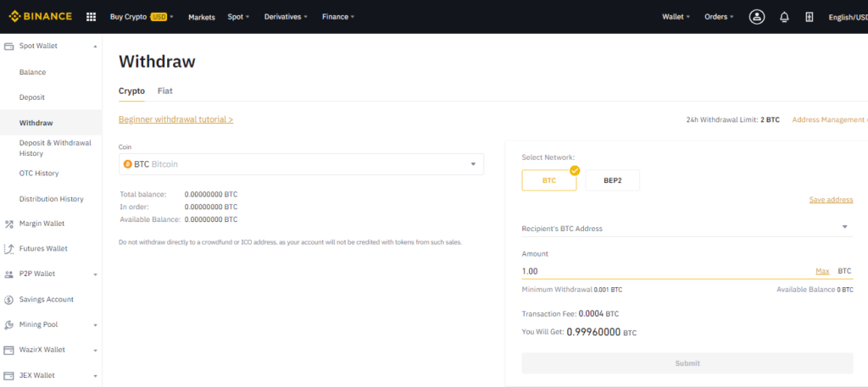Click the Withdraw page heading
Viewport: 868px width, 387px height.
(157, 61)
